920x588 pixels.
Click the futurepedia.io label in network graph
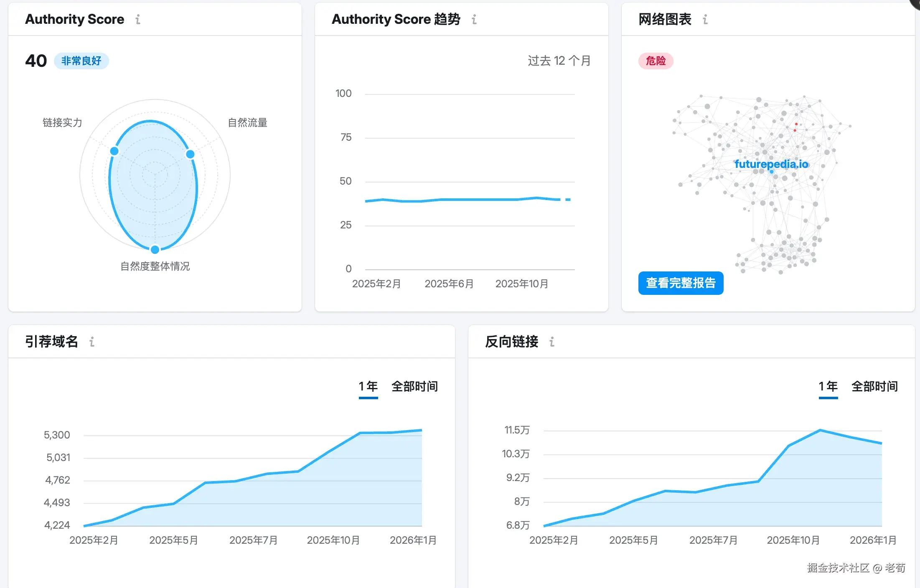(x=771, y=164)
